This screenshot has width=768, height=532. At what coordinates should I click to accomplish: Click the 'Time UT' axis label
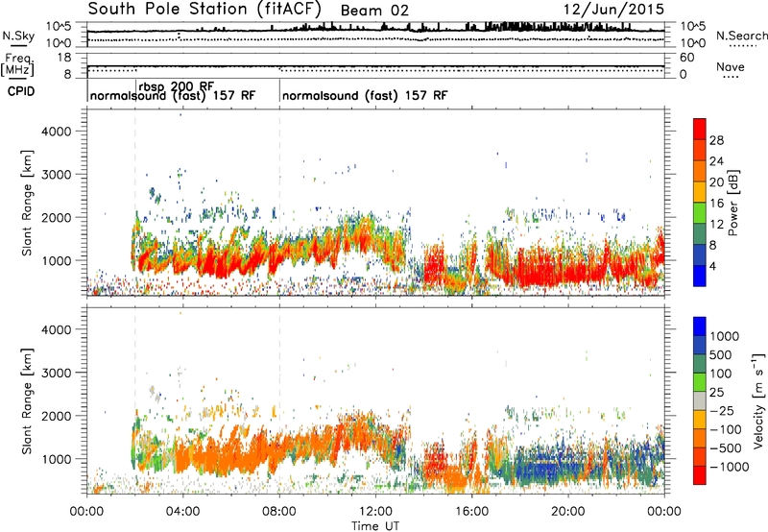[x=375, y=526]
